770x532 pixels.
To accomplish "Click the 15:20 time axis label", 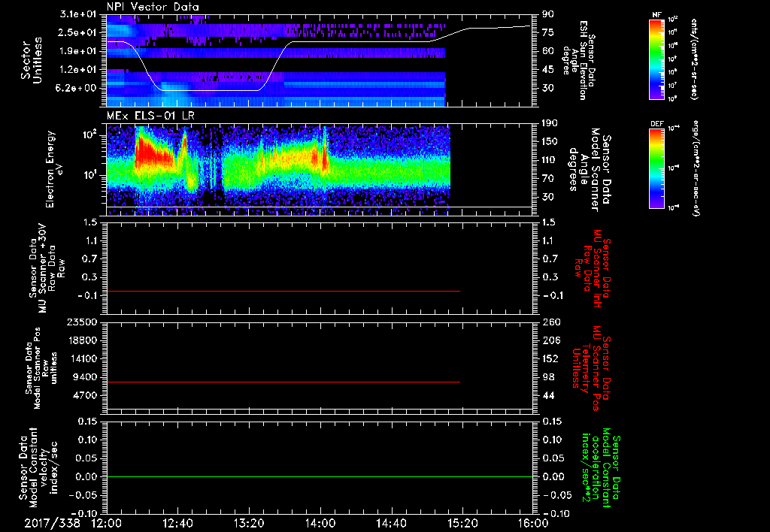I will [462, 523].
